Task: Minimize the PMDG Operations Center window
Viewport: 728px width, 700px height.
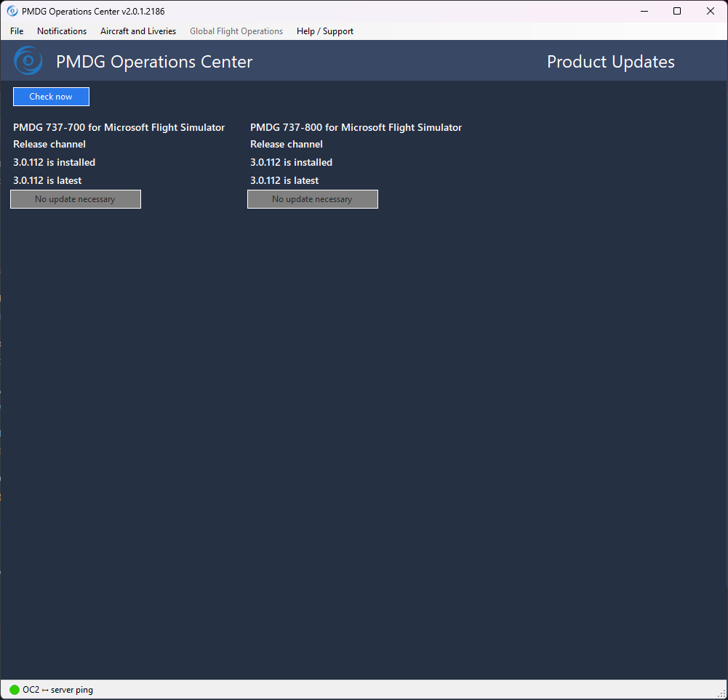Action: [644, 11]
